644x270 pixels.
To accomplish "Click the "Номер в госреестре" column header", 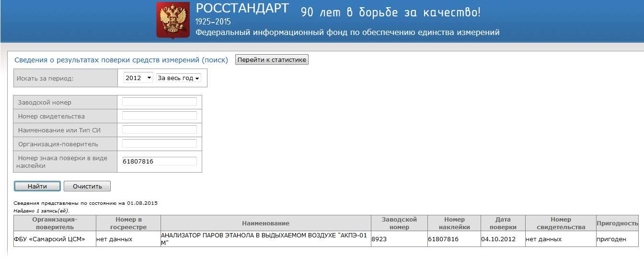I will (x=128, y=223).
